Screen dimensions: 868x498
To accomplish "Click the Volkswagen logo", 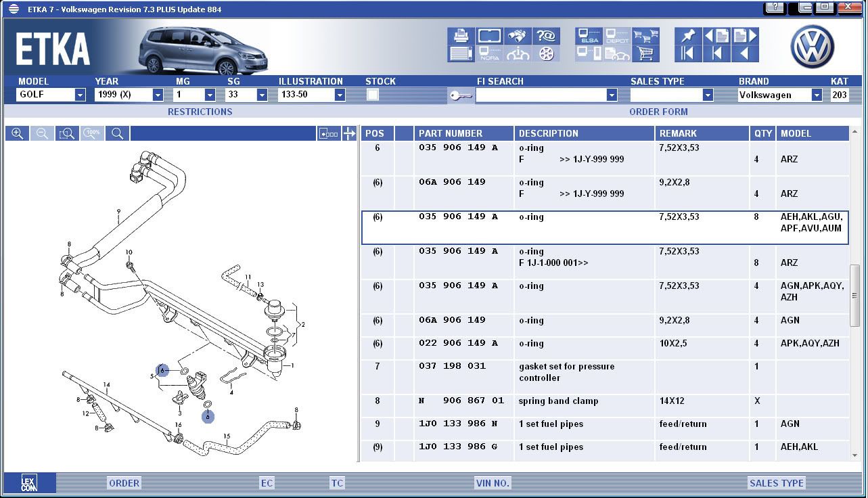I will point(812,47).
